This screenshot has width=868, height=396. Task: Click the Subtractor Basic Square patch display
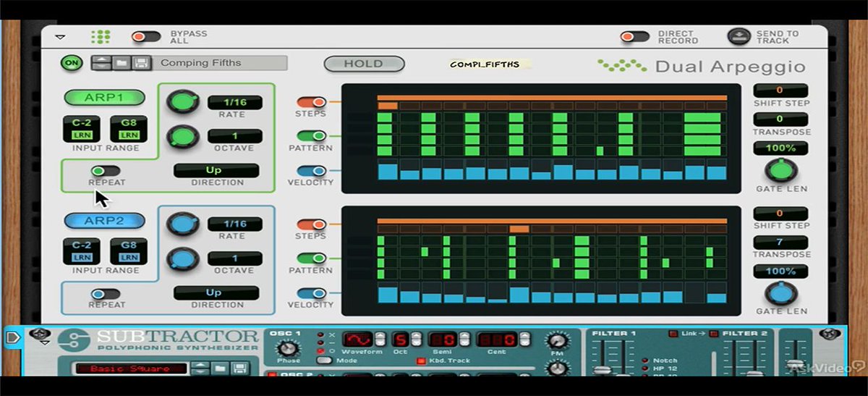(132, 368)
